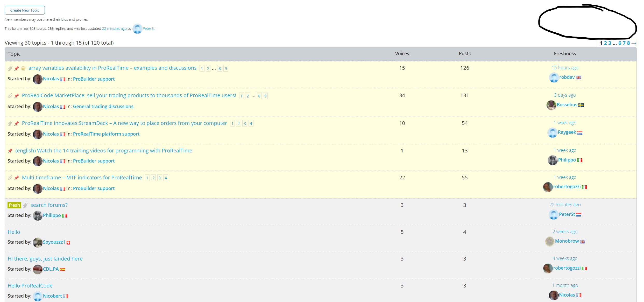The image size is (644, 302).
Task: Click CDL.PA avatar image
Action: coord(38,269)
